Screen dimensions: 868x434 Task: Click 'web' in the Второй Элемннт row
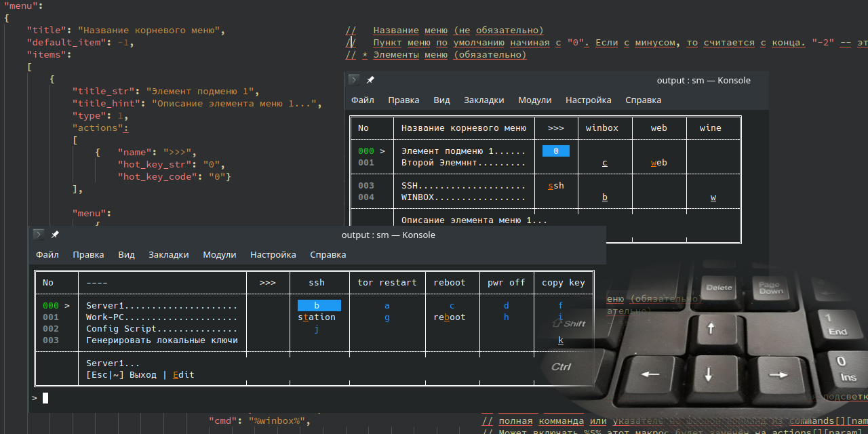click(659, 163)
